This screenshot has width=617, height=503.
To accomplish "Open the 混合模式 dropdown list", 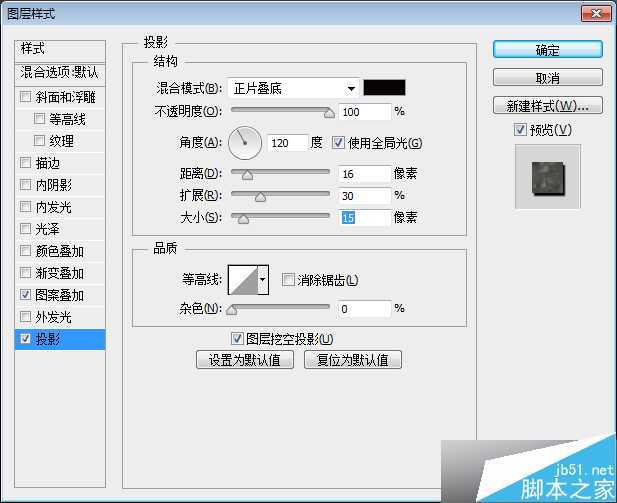I will click(292, 88).
